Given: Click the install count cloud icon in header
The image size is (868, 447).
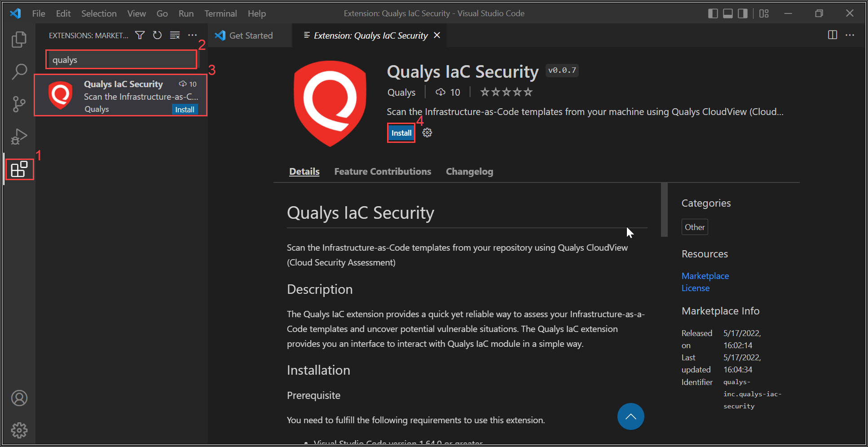Looking at the screenshot, I should point(441,92).
